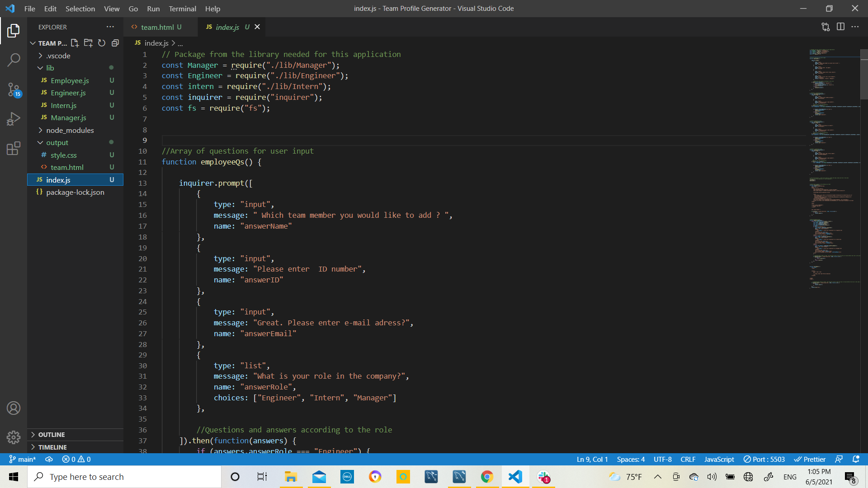
Task: Click Prettier in the status bar
Action: (810, 459)
